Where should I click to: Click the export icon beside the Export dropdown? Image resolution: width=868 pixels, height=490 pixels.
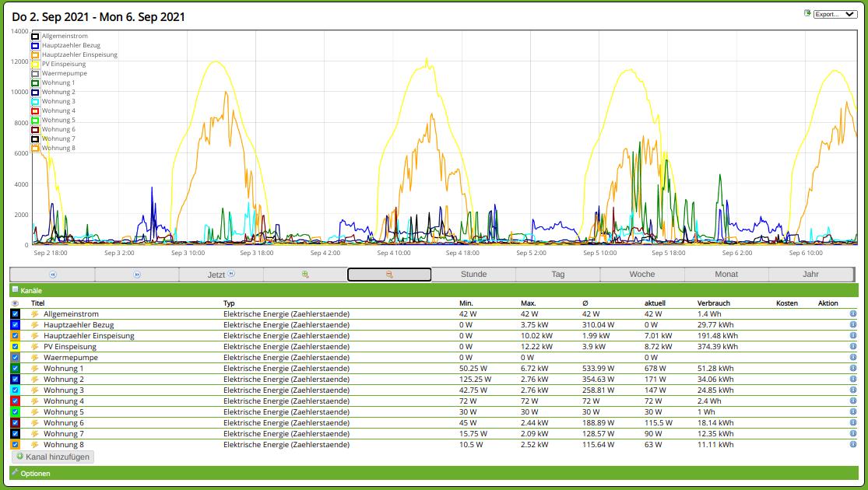tap(807, 13)
